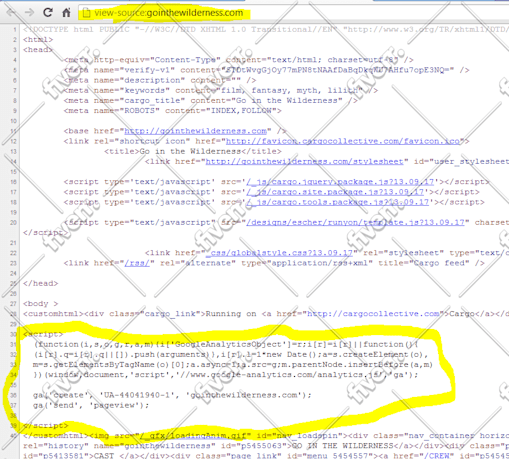
Task: Click the meta cargo_title content line
Action: click(x=211, y=101)
